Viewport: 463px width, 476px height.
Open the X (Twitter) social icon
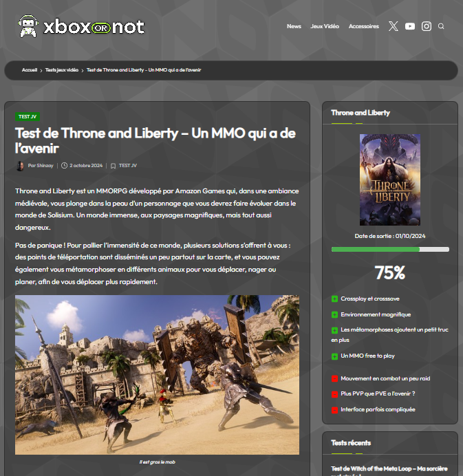pyautogui.click(x=393, y=26)
